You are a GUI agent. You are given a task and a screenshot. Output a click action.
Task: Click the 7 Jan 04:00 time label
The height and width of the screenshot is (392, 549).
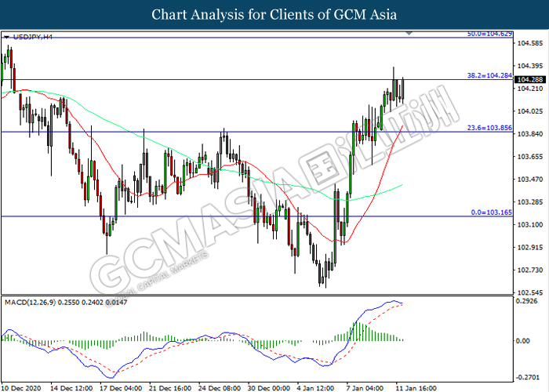coord(365,388)
